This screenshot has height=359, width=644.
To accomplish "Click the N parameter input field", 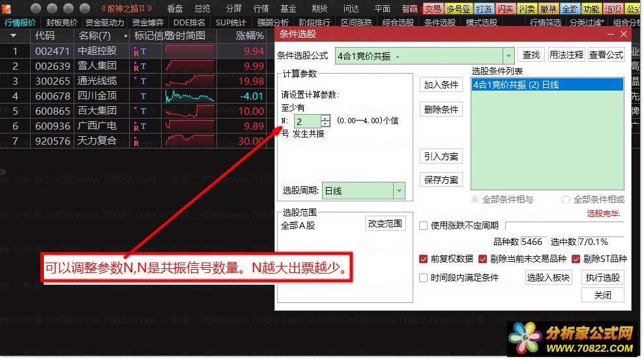I will tap(307, 121).
